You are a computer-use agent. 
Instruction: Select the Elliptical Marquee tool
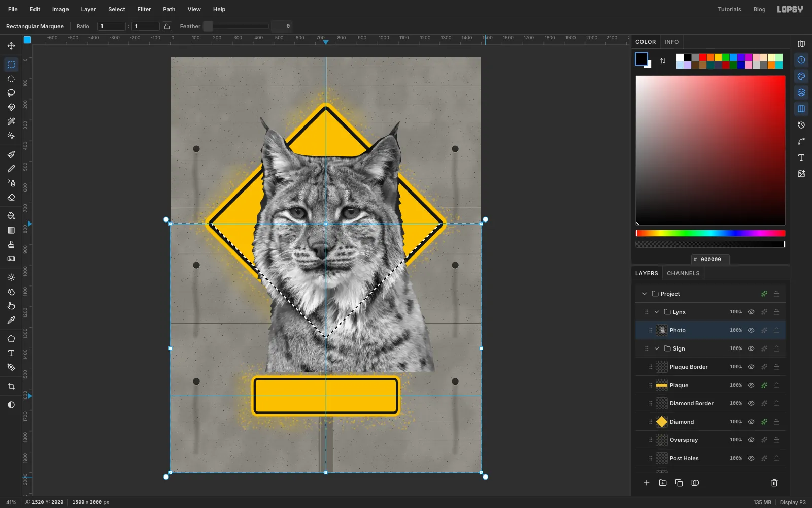(11, 79)
